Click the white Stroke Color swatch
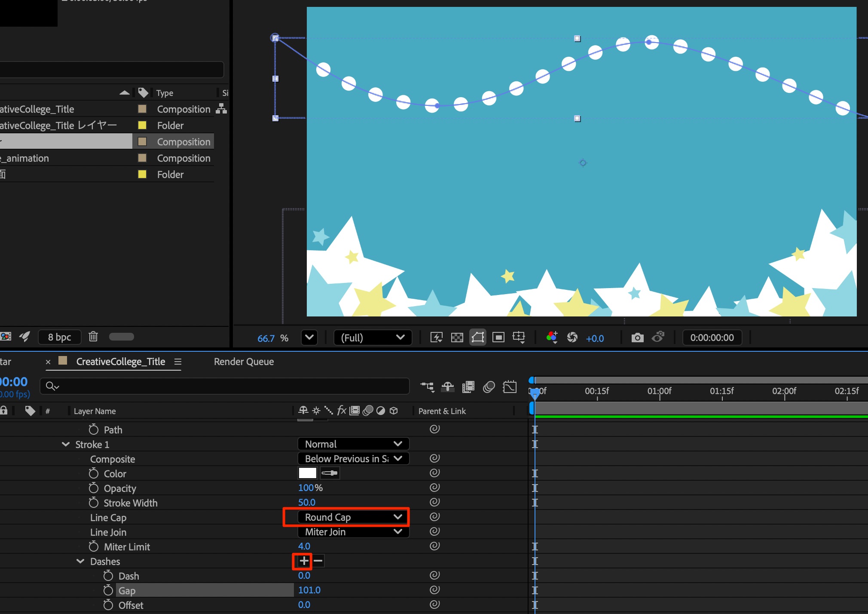The width and height of the screenshot is (868, 614). pyautogui.click(x=307, y=473)
